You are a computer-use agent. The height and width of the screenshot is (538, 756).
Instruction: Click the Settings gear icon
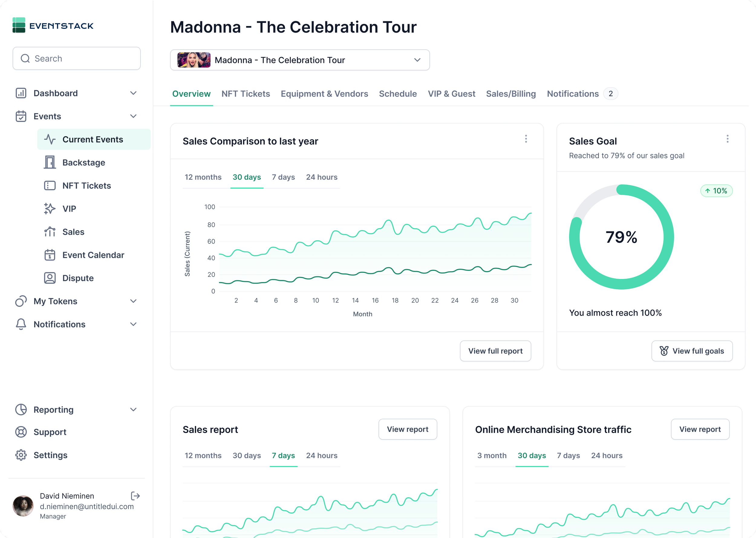21,455
